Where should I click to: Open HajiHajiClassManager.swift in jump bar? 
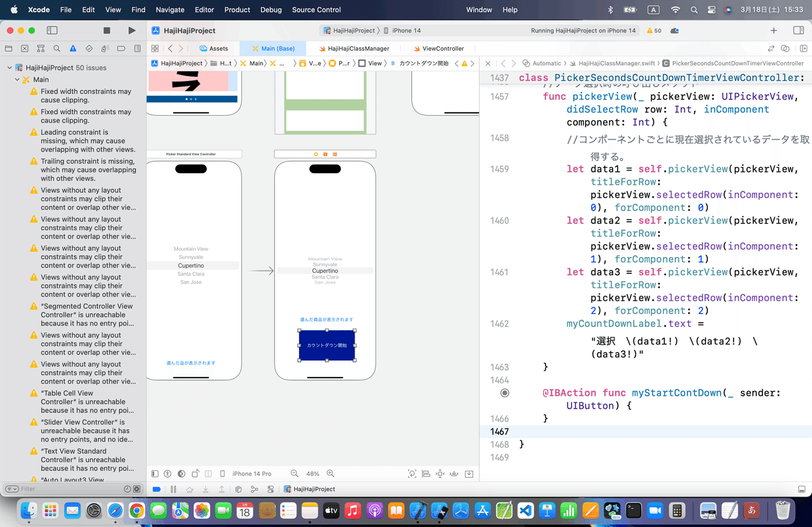pos(612,63)
